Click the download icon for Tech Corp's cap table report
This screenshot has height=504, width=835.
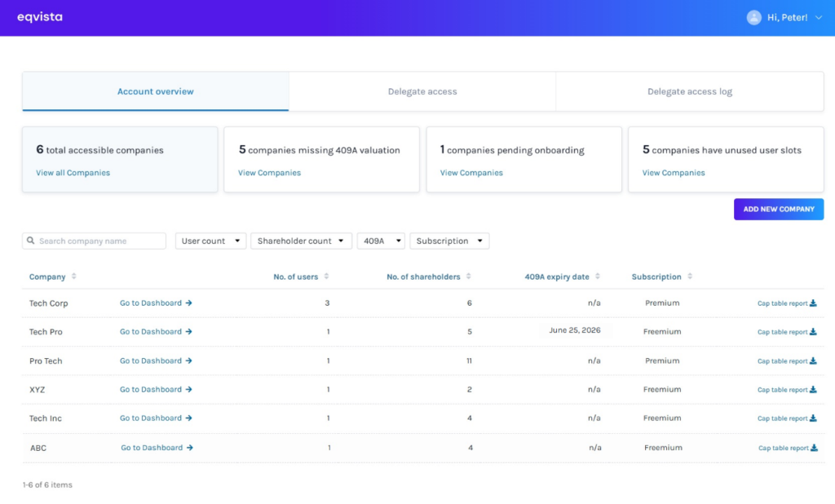coord(812,303)
